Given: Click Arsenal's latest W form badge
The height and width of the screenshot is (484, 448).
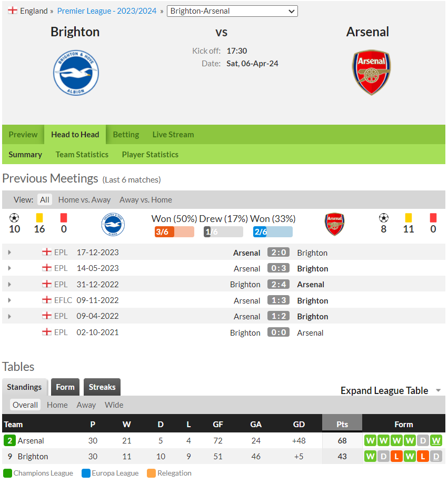Looking at the screenshot, I should [436, 440].
